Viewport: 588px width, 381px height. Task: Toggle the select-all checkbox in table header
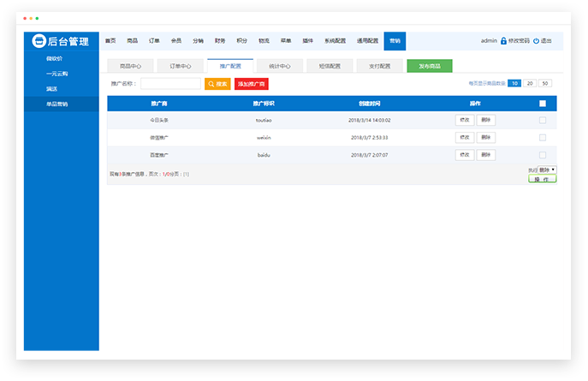tap(543, 104)
